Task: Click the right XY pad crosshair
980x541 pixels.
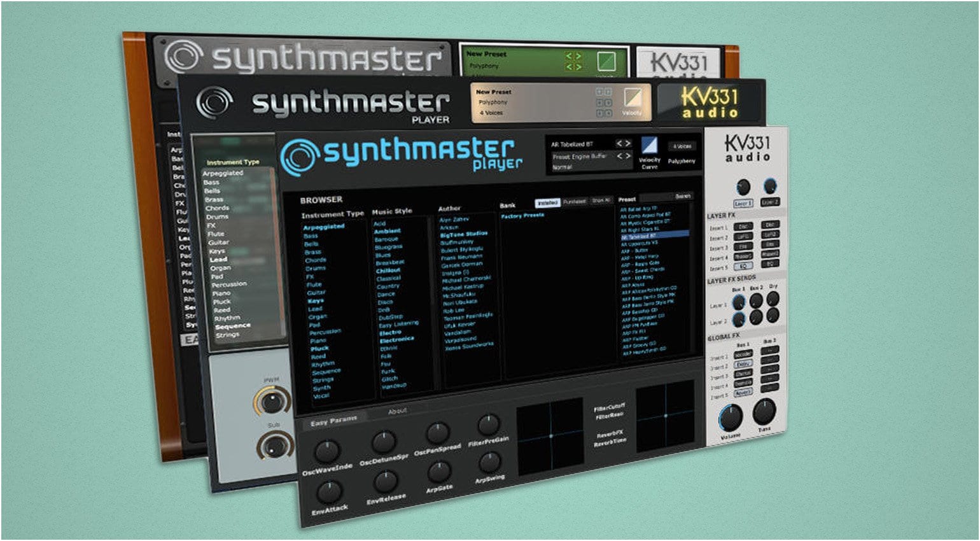Action: pyautogui.click(x=666, y=416)
